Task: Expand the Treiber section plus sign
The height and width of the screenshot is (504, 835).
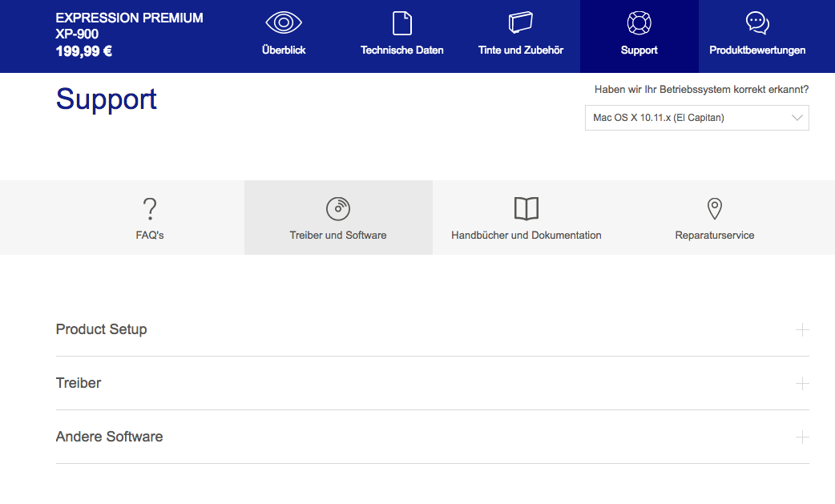Action: (x=802, y=384)
